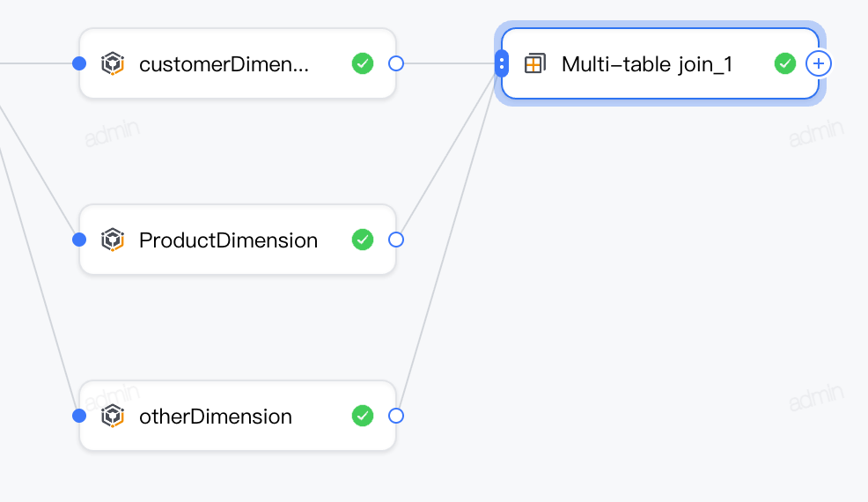
Task: Click green success check on Multi-table join_1
Action: pos(785,63)
